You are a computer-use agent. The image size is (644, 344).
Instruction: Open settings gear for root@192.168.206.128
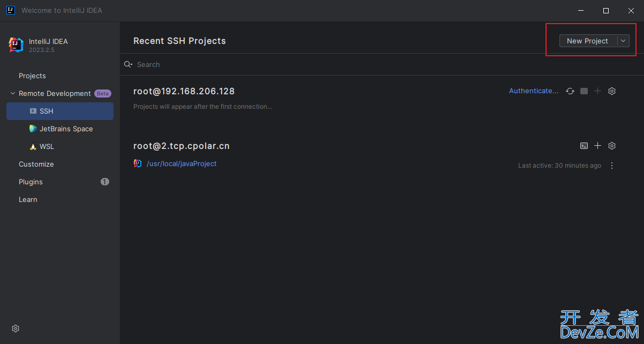point(612,91)
